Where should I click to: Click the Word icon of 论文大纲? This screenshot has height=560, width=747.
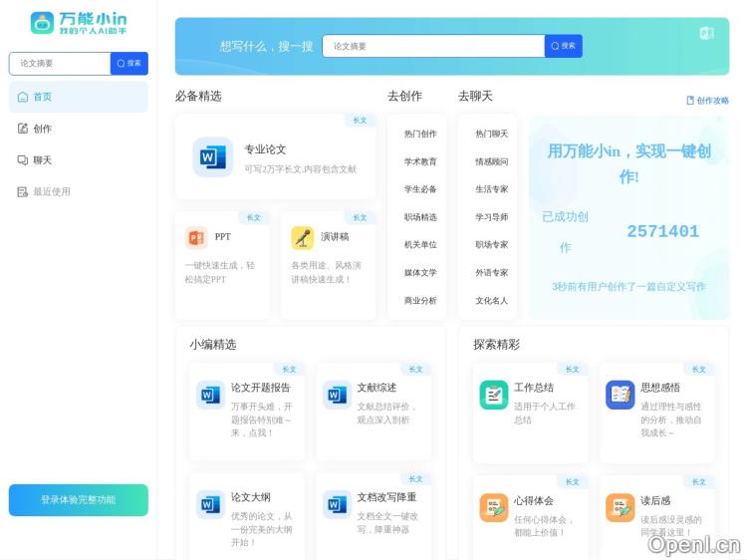click(x=210, y=504)
